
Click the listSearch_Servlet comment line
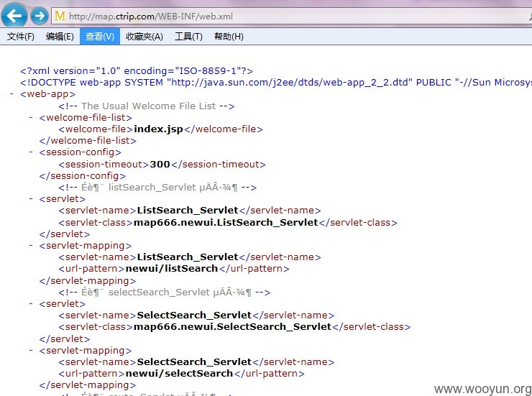point(157,188)
